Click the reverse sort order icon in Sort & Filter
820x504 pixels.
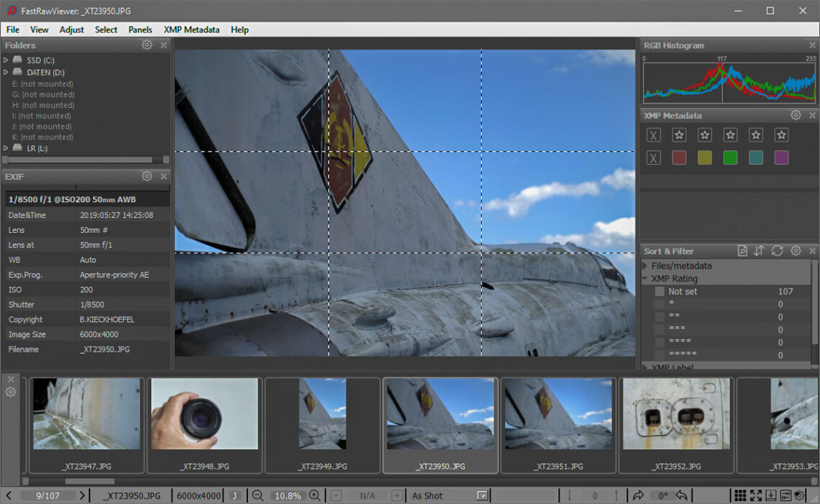(x=759, y=251)
